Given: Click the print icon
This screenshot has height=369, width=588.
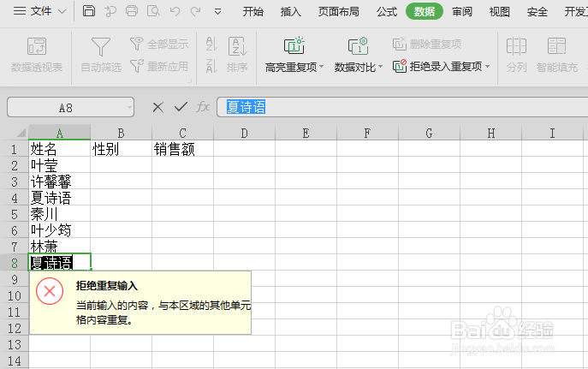Looking at the screenshot, I should pos(132,11).
